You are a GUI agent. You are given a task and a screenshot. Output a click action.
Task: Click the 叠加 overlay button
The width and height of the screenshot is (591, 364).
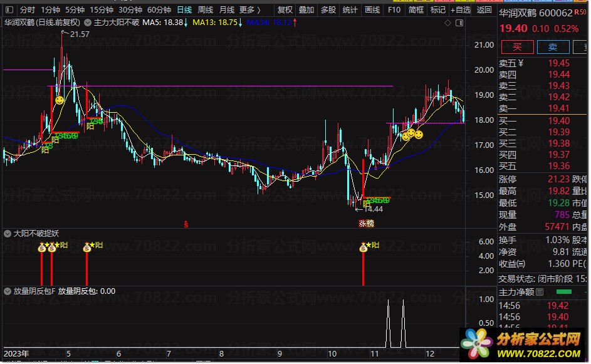pos(306,10)
